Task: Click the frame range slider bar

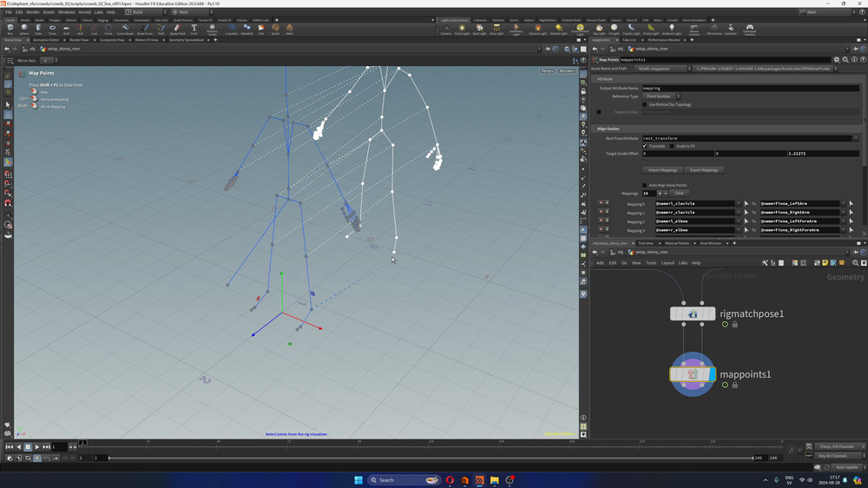Action: click(x=431, y=458)
